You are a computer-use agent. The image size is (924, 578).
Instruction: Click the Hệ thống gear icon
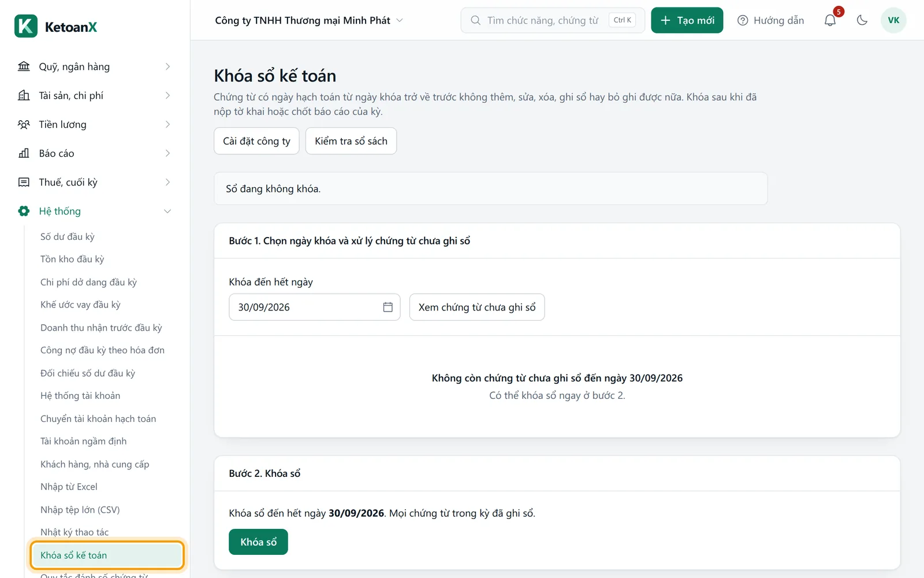click(x=24, y=211)
